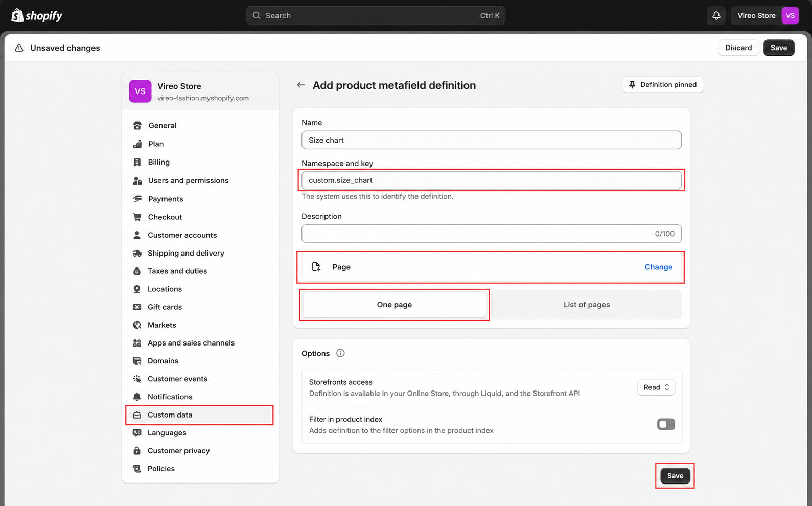Click the bottom Save button
The image size is (812, 506).
click(x=675, y=476)
